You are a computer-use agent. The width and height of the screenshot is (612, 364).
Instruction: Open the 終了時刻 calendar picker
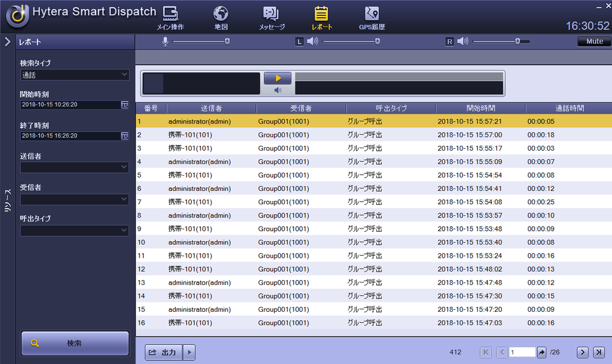tap(125, 136)
